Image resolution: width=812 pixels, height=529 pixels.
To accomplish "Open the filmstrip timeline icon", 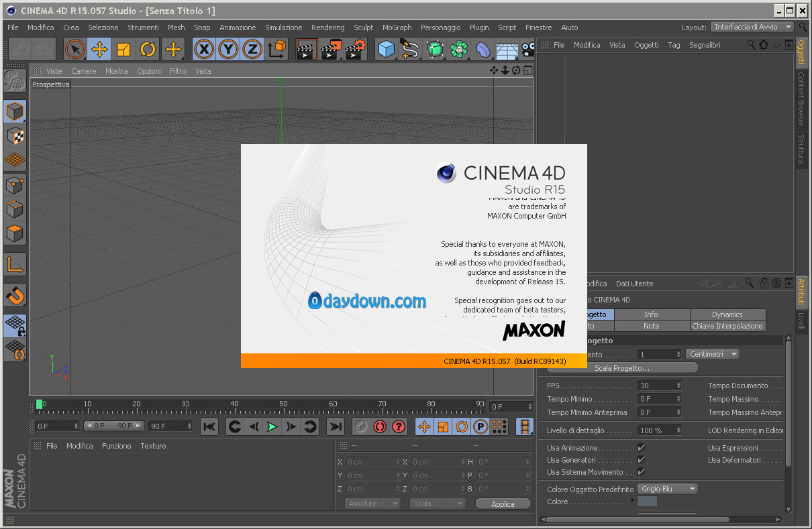I will click(x=524, y=426).
